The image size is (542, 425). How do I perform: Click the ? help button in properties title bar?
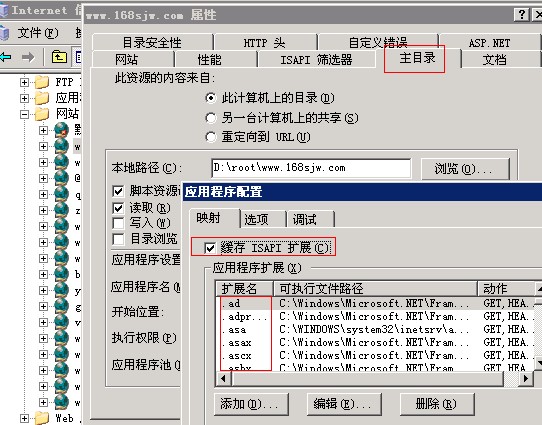tap(522, 15)
